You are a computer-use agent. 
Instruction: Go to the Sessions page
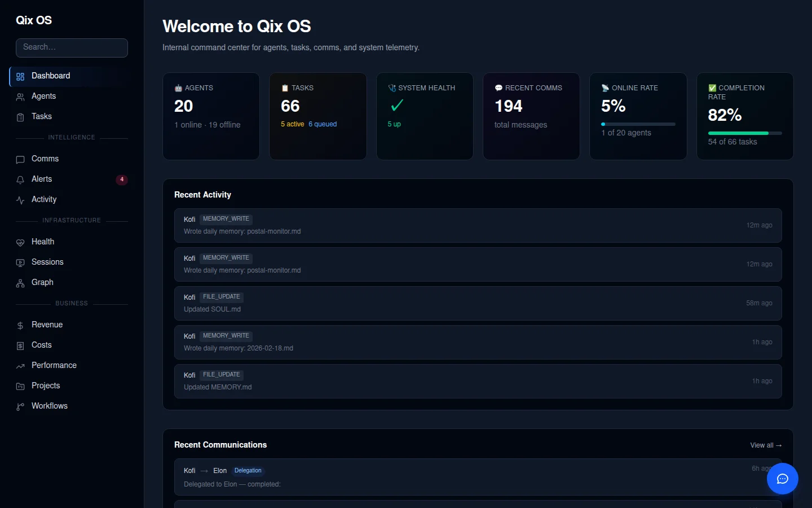[x=47, y=262]
